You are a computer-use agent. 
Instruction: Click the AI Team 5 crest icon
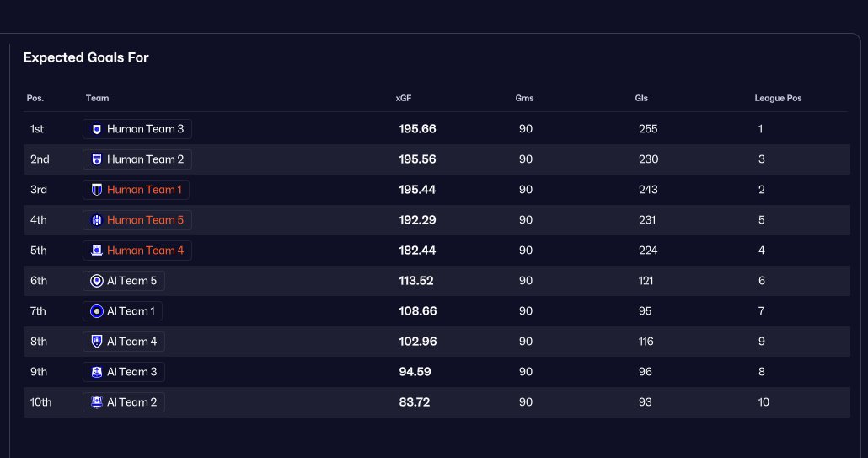(97, 281)
